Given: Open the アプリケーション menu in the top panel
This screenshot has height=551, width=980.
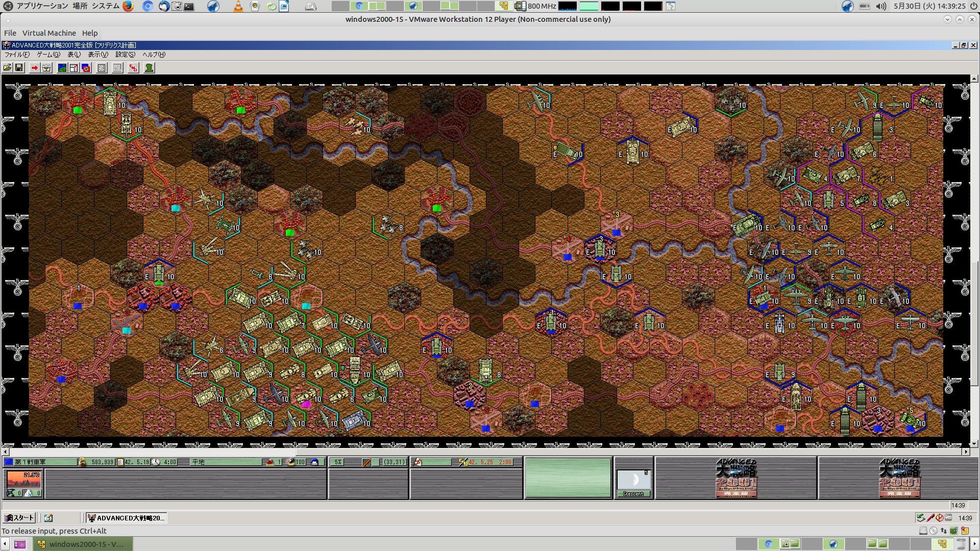Looking at the screenshot, I should [42, 6].
